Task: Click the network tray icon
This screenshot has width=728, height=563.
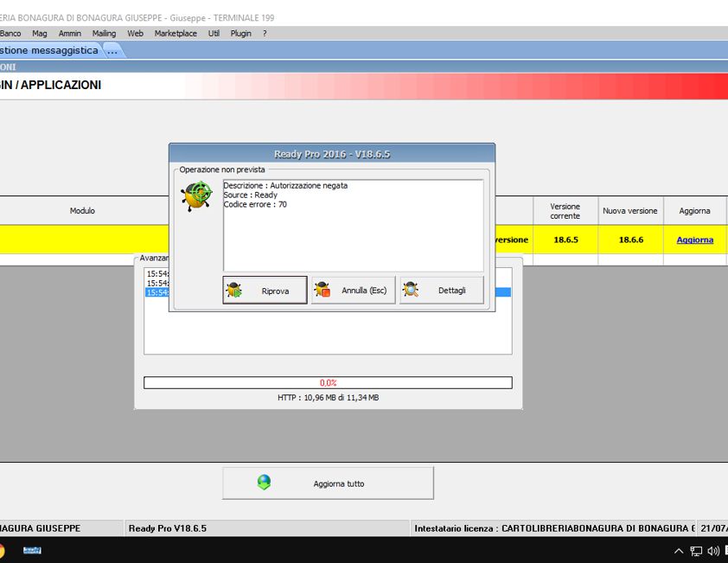Action: (696, 552)
